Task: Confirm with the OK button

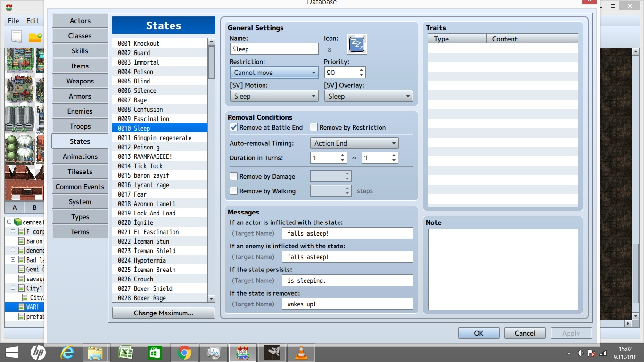Action: [x=479, y=333]
